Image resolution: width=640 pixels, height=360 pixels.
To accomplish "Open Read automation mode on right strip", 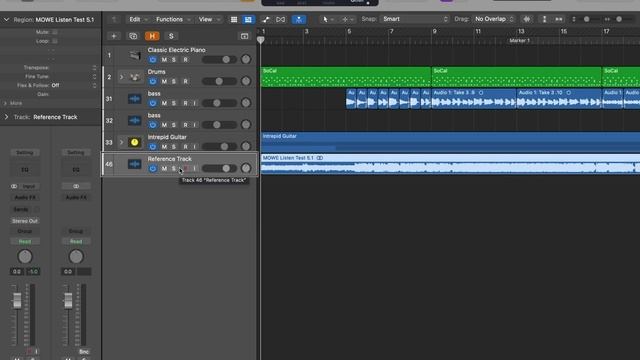I will click(76, 242).
